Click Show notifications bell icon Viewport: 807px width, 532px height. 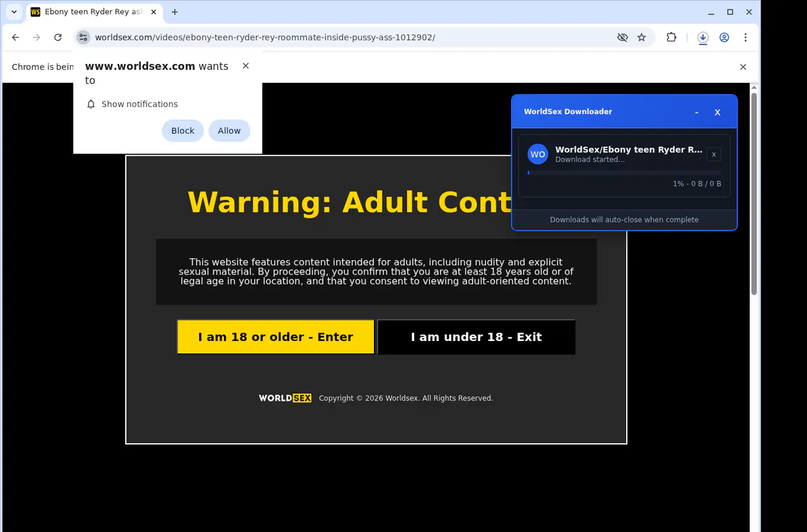tap(91, 104)
